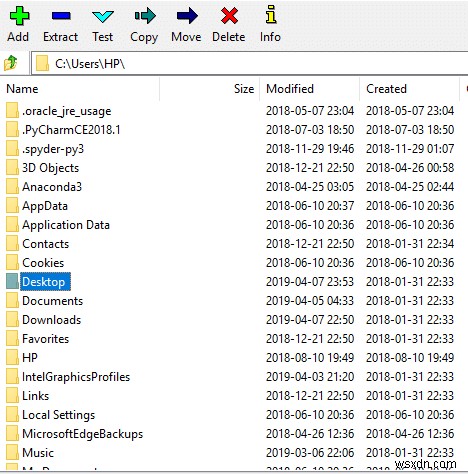Click the highlighted Desktop folder icon
Screen dimensions: 468x474
coord(12,281)
